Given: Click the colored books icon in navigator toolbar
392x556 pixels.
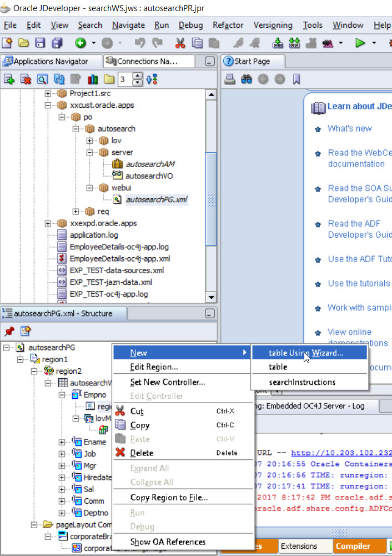Looking at the screenshot, I should coord(93,79).
